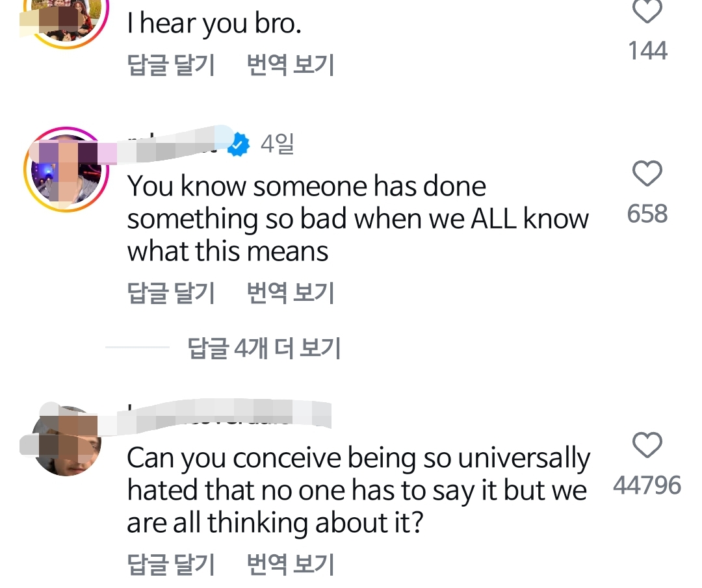
Task: Open profile picture beside "I hear you bro."
Action: (64, 16)
